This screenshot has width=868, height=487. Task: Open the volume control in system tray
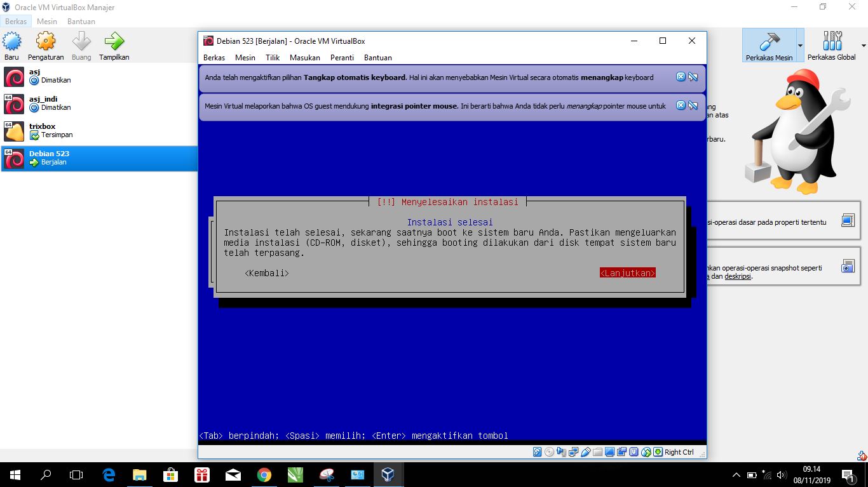pos(782,475)
